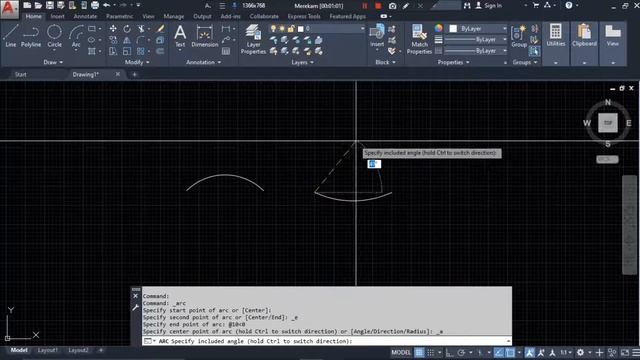Image resolution: width=640 pixels, height=360 pixels.
Task: Select the Copy tool in Modify panel
Action: click(113, 40)
